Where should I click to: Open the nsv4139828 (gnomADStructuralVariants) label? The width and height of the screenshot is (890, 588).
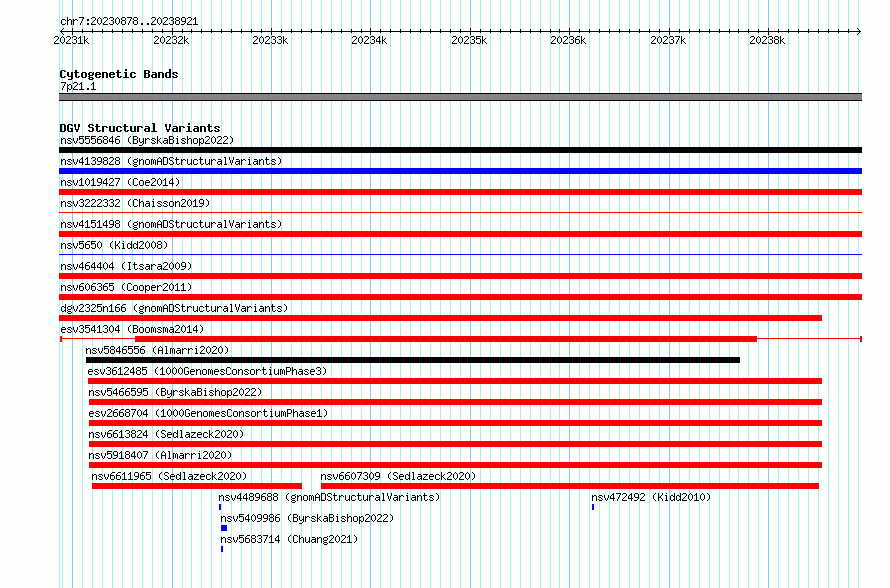click(171, 161)
